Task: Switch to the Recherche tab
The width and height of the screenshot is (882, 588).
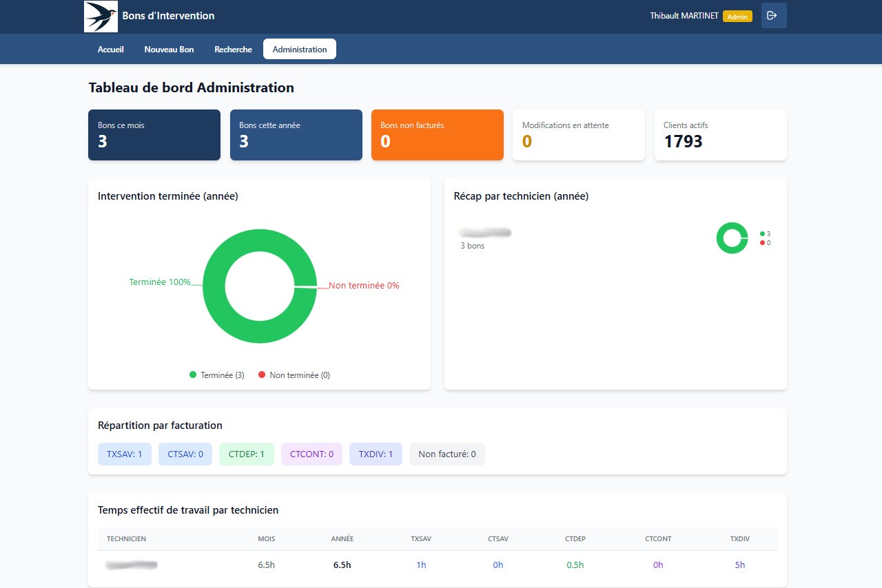Action: point(233,50)
